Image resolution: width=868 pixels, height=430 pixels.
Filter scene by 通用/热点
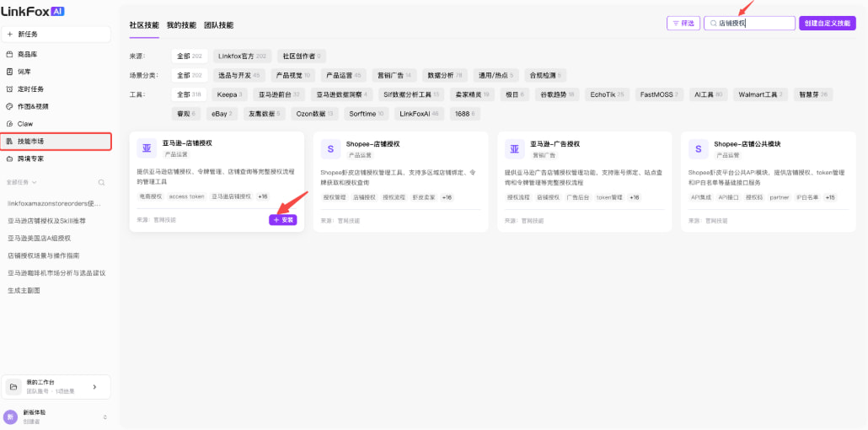point(496,75)
